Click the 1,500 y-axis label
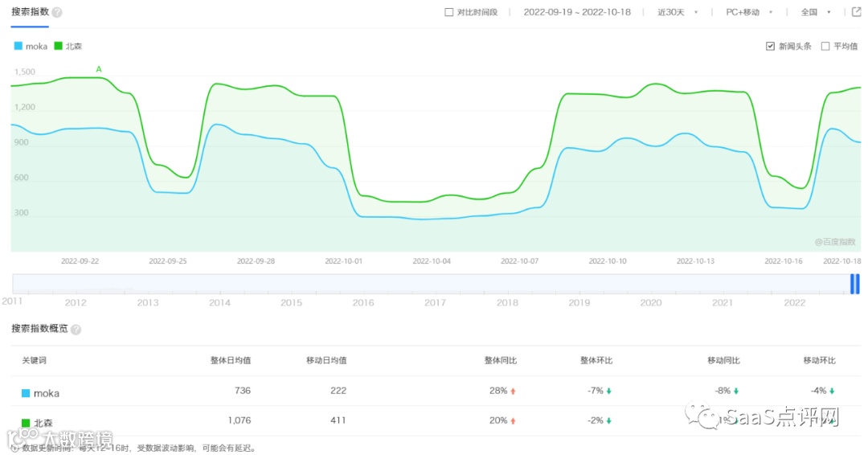868x455 pixels. tap(25, 72)
